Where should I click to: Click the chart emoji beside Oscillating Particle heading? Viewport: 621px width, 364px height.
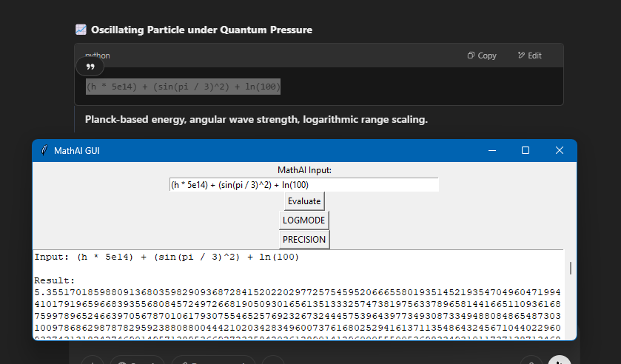tap(81, 30)
